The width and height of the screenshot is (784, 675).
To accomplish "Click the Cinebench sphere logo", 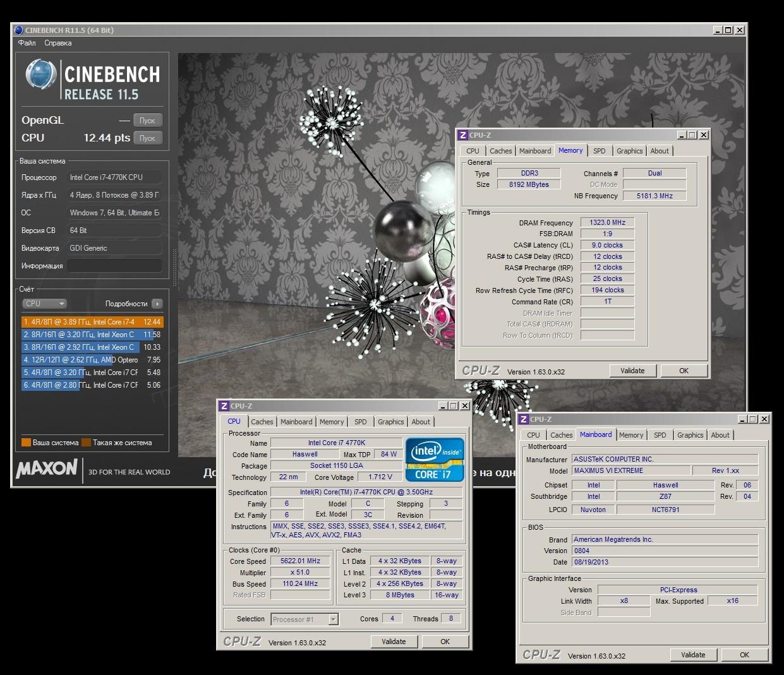I will click(x=41, y=75).
